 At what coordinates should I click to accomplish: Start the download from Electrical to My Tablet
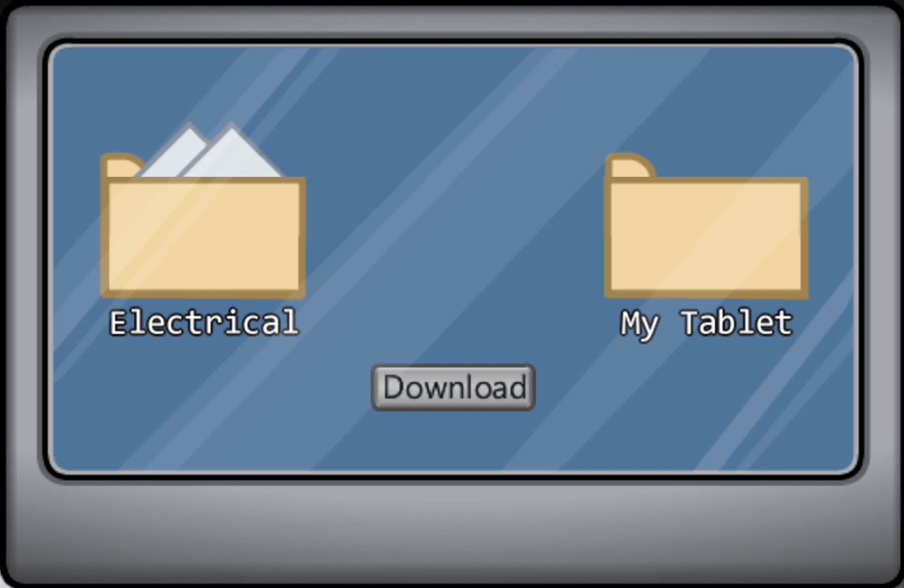[453, 388]
